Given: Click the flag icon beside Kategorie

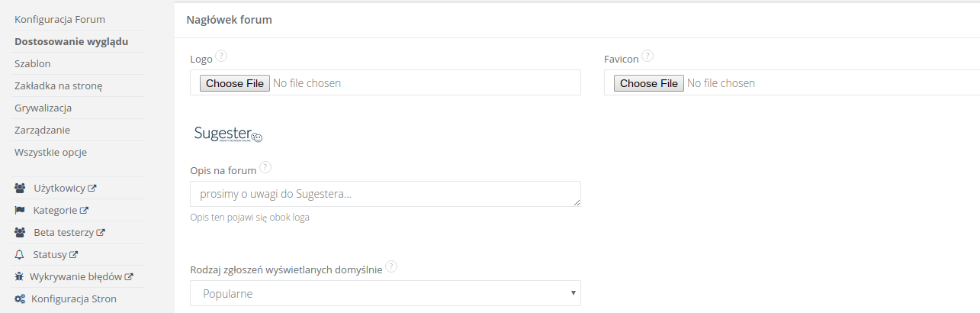Looking at the screenshot, I should (x=21, y=210).
